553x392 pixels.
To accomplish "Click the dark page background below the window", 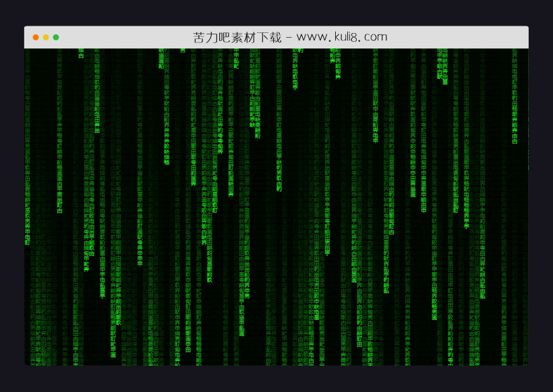I will (276, 379).
